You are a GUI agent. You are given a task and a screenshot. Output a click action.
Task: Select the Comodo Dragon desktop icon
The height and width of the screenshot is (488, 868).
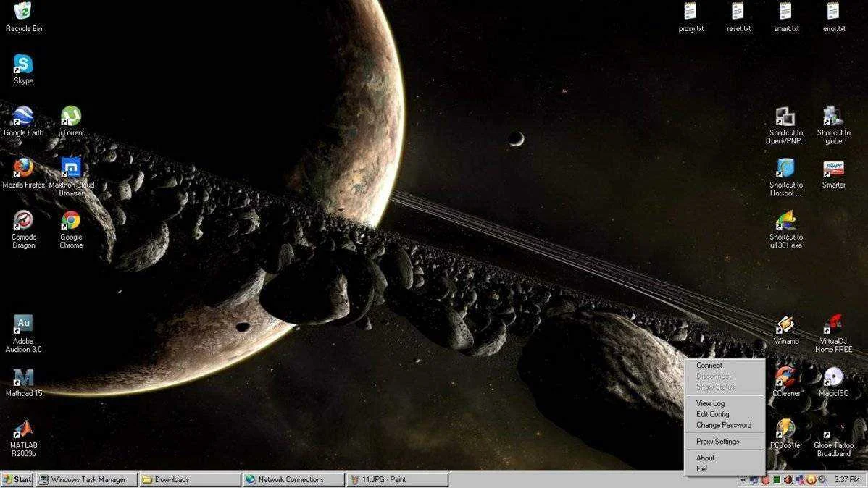tap(23, 229)
